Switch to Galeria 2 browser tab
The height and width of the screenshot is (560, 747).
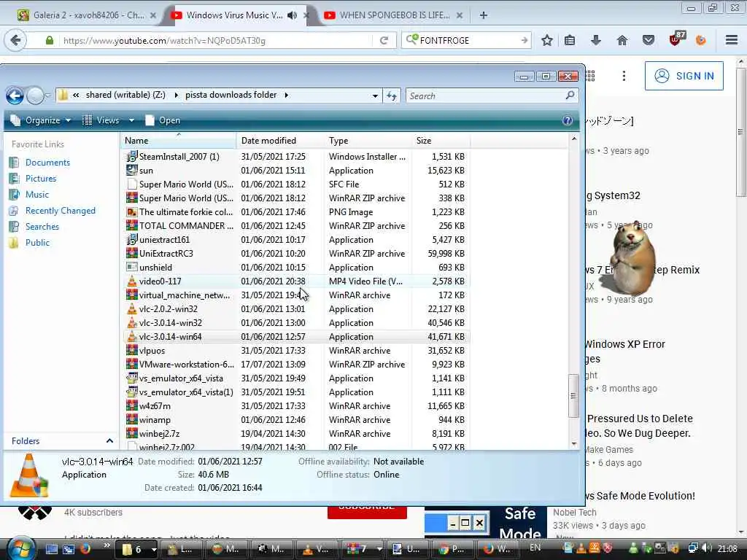87,15
